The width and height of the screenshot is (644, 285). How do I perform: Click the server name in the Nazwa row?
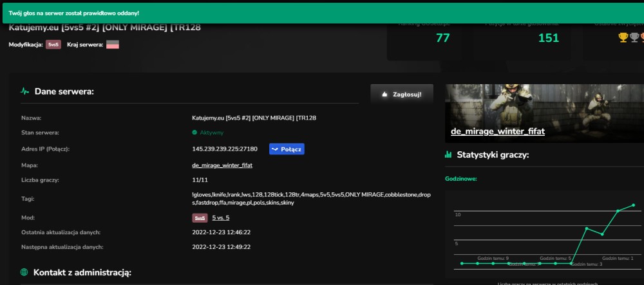(x=254, y=118)
